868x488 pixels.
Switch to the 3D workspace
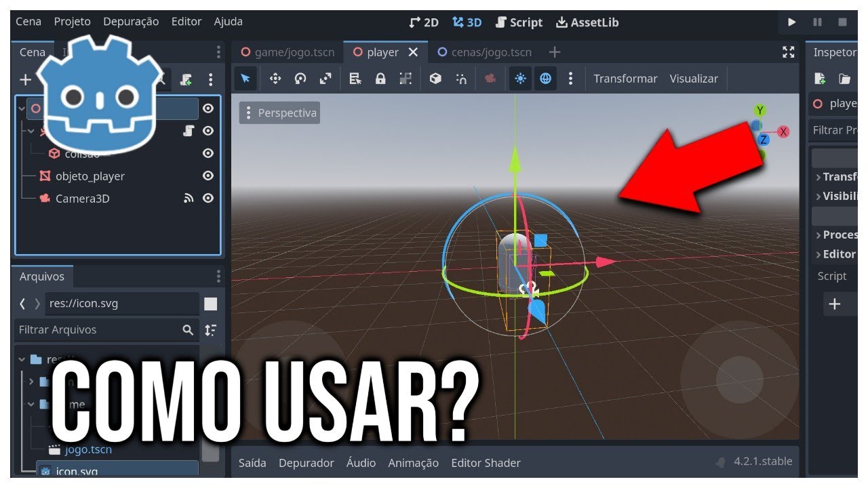pyautogui.click(x=467, y=22)
